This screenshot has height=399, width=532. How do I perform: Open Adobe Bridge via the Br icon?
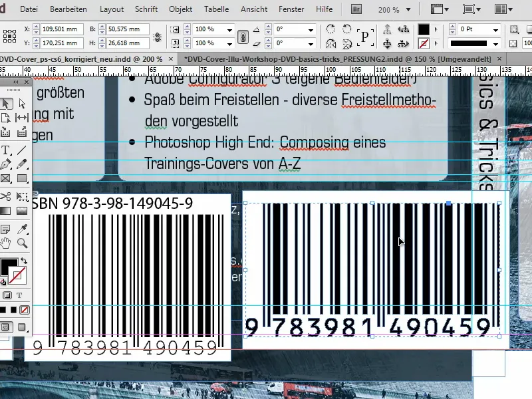(x=356, y=10)
